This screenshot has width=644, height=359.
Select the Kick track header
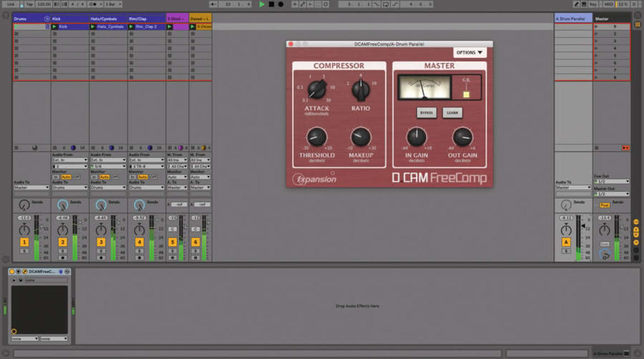pos(69,19)
